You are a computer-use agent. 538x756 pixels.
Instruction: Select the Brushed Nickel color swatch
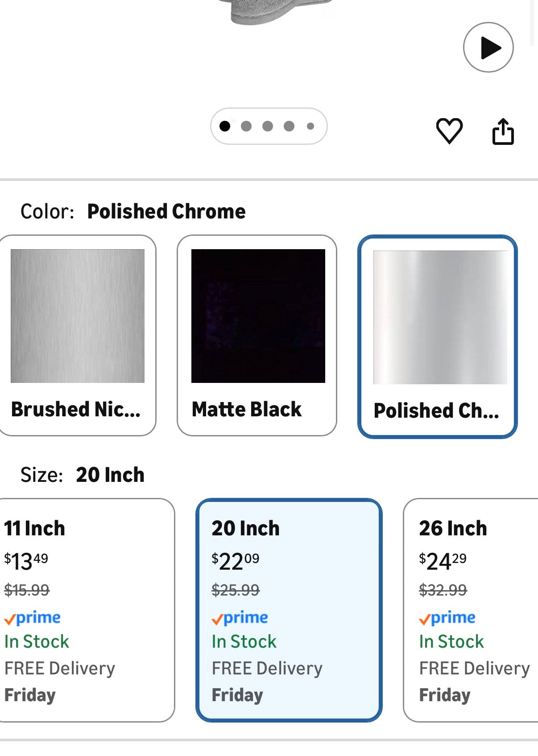click(x=77, y=316)
